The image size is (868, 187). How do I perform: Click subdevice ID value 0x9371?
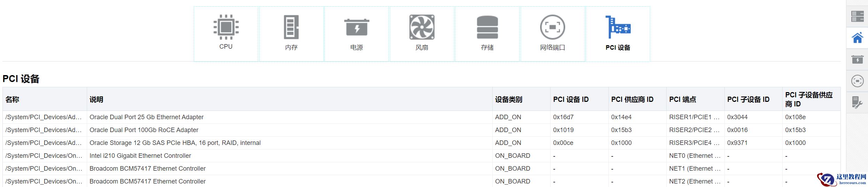[737, 143]
